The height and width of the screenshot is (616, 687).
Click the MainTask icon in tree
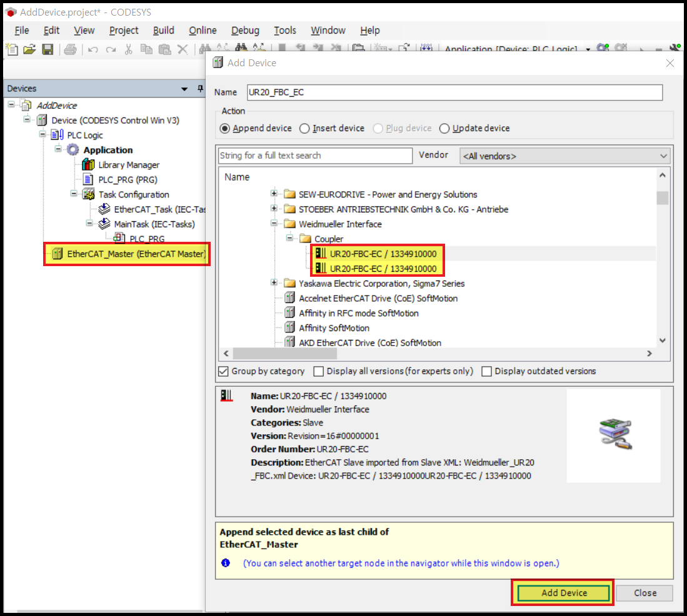pos(104,224)
